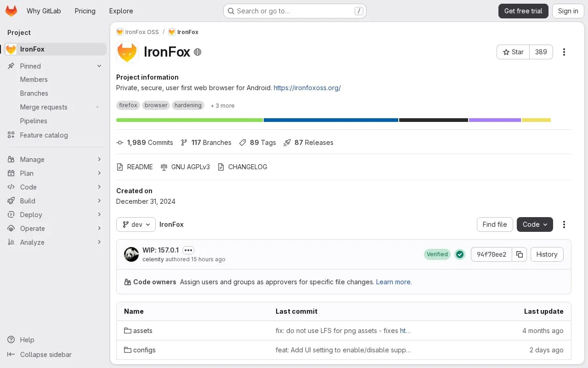Show the + 3 more topics
Screen dimensions: 588x368
point(222,106)
